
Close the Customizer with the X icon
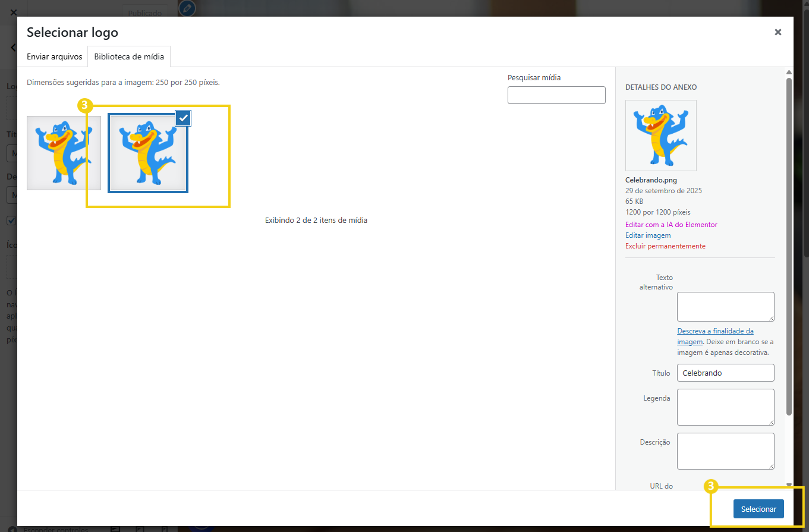pos(13,12)
